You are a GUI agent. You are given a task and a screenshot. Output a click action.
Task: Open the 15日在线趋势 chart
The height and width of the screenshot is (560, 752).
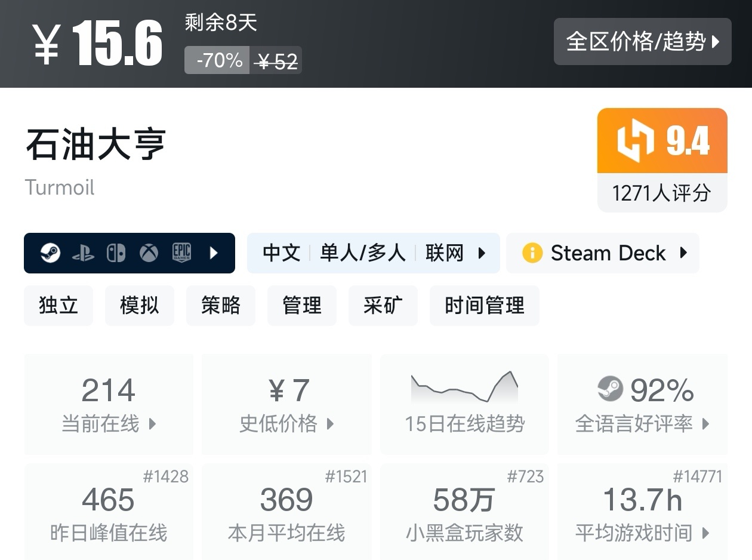click(x=464, y=404)
